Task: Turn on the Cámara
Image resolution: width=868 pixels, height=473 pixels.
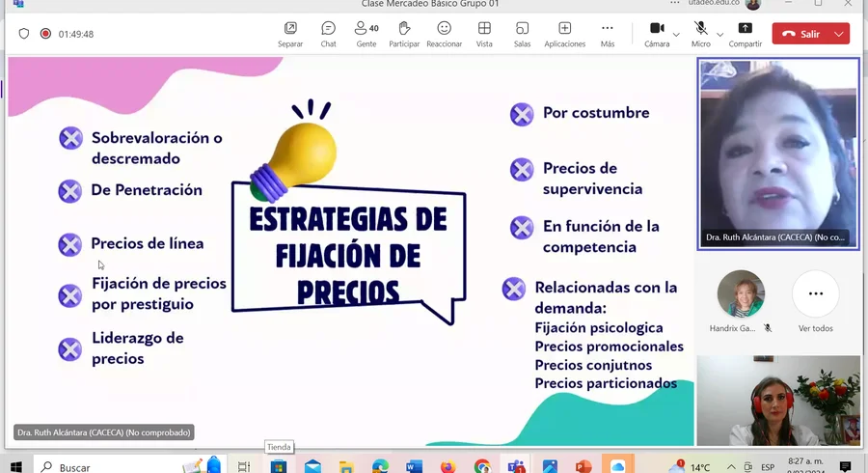Action: click(657, 34)
